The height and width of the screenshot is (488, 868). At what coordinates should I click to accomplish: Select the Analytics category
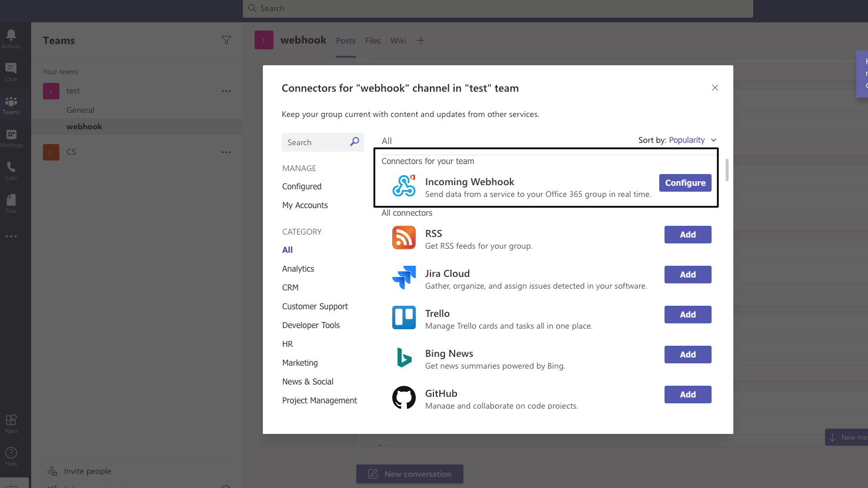pos(298,269)
